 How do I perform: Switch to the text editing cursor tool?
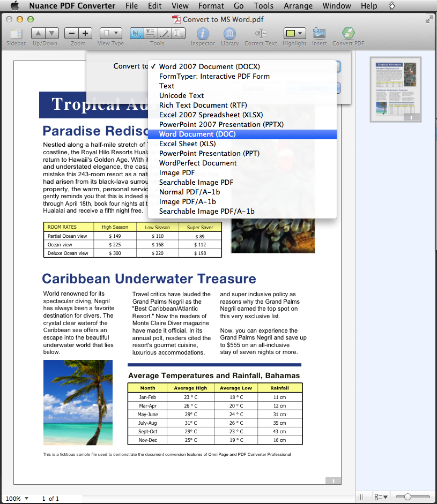tap(177, 33)
